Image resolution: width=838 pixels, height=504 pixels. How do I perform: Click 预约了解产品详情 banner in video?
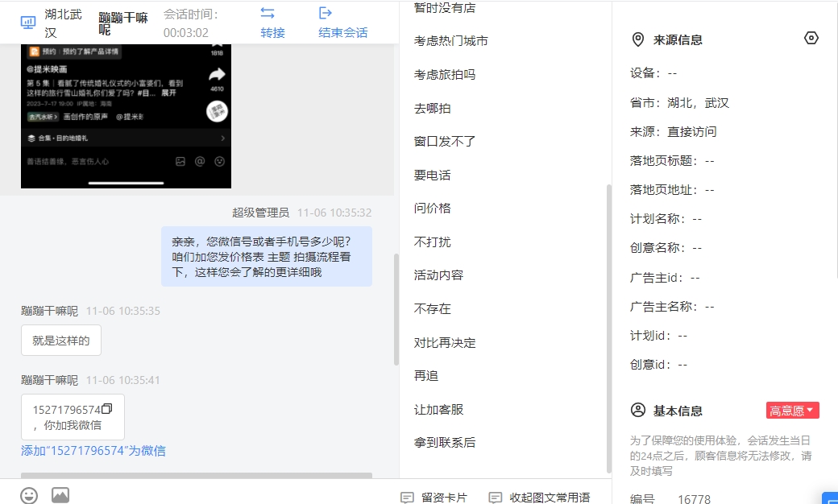click(x=74, y=52)
